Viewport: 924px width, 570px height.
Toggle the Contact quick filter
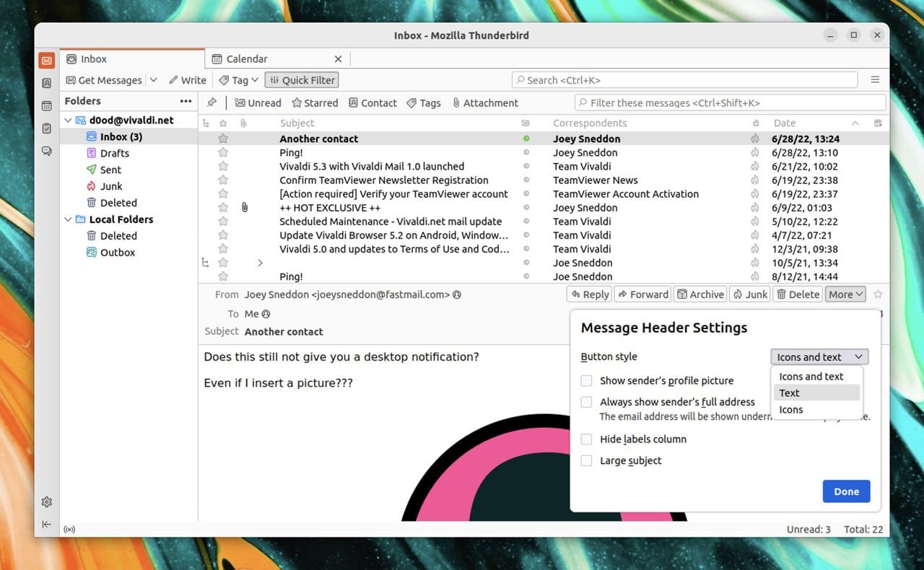(x=372, y=102)
